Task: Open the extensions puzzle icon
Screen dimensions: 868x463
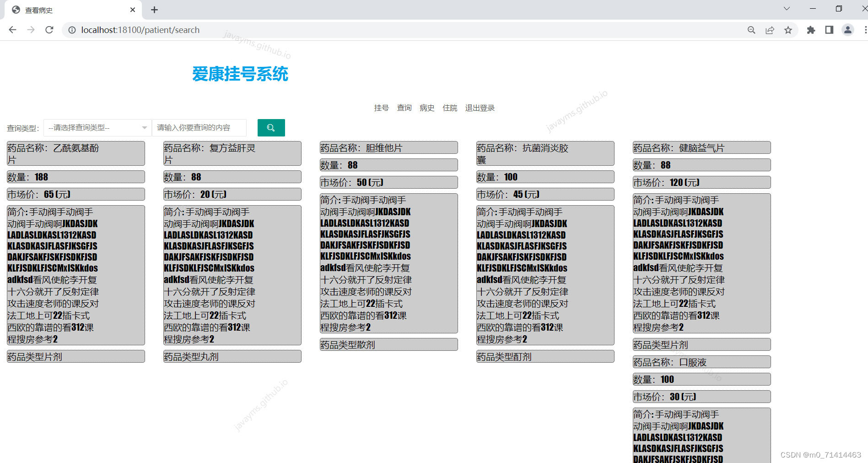Action: click(x=811, y=30)
